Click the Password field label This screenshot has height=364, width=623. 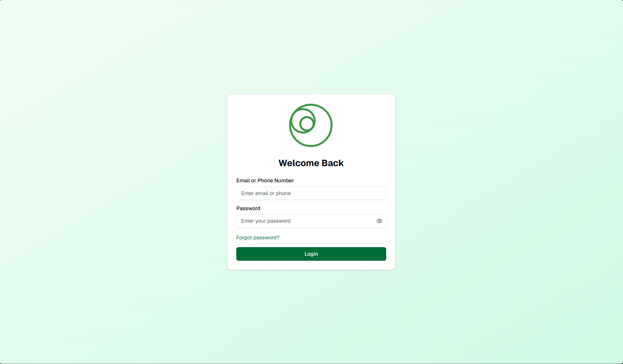pos(248,208)
